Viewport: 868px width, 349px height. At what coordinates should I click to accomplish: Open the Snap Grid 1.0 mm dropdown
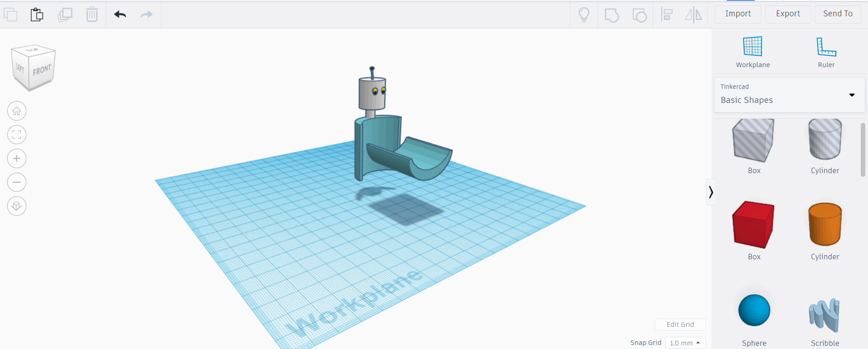coord(685,343)
